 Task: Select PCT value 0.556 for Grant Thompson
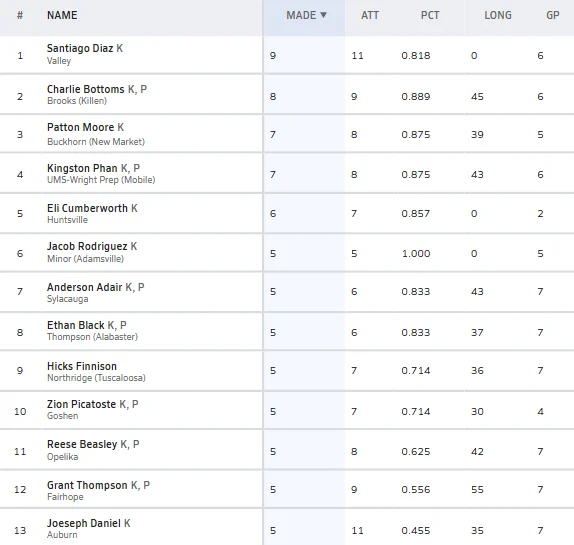415,490
